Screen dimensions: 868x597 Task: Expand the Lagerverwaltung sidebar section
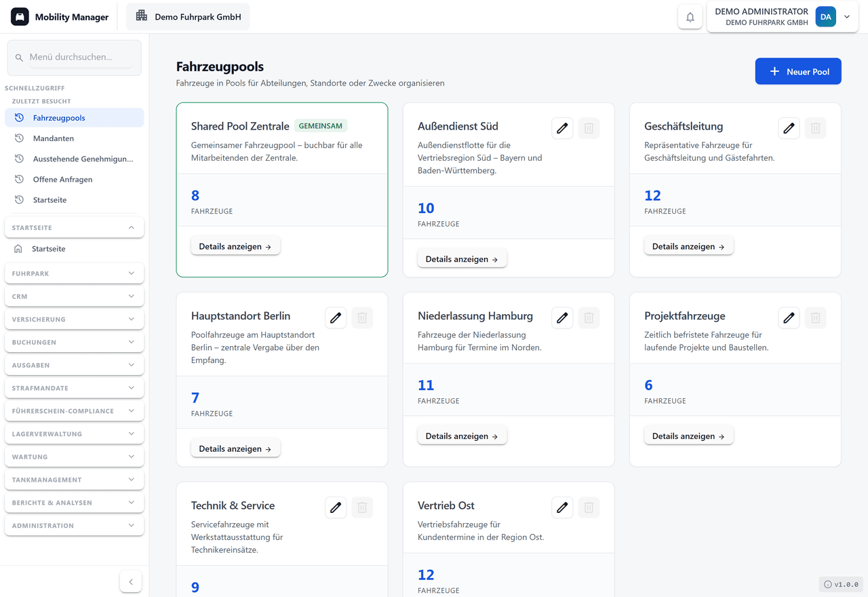pos(75,434)
